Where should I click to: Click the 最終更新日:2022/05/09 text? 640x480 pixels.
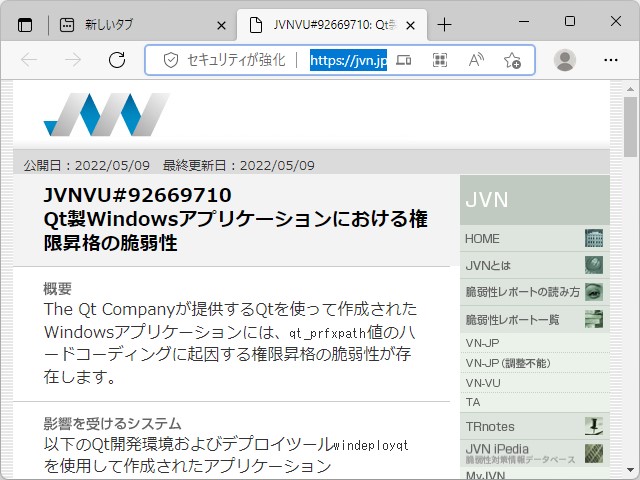tap(238, 166)
